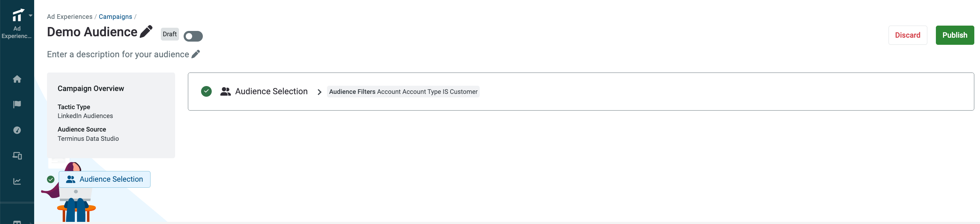This screenshot has height=224, width=980.
Task: Select the Audience Selection step tab
Action: coord(105,180)
